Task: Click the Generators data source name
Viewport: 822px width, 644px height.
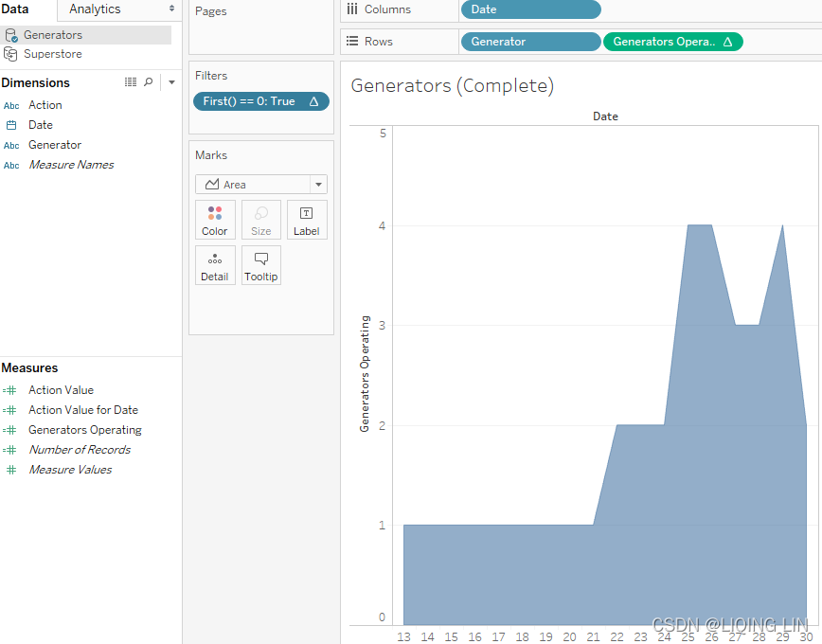Action: [x=53, y=35]
